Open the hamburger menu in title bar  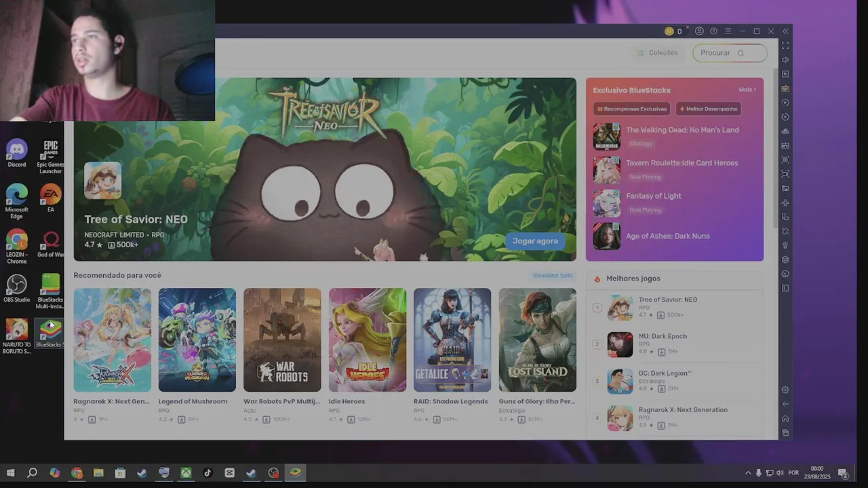(x=728, y=31)
